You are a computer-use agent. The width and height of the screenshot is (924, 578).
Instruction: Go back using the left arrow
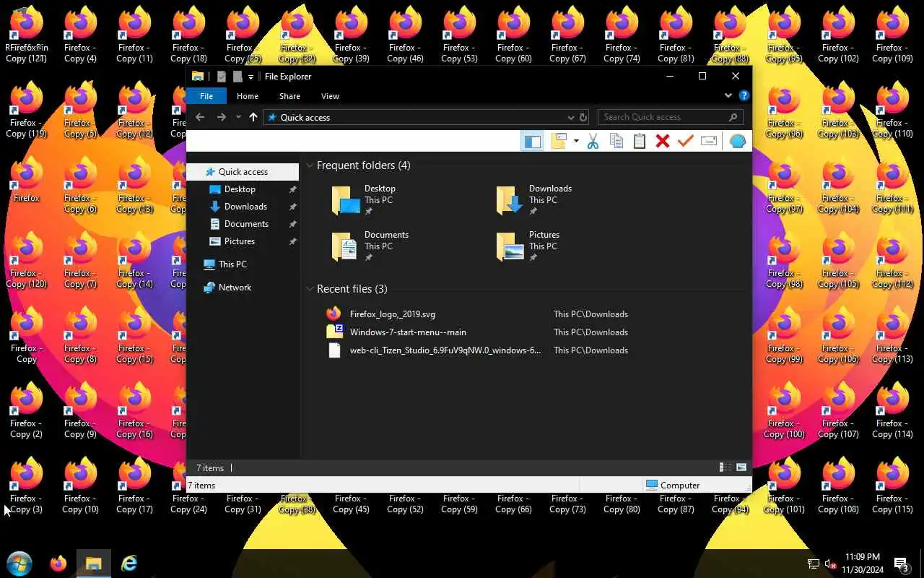[200, 117]
